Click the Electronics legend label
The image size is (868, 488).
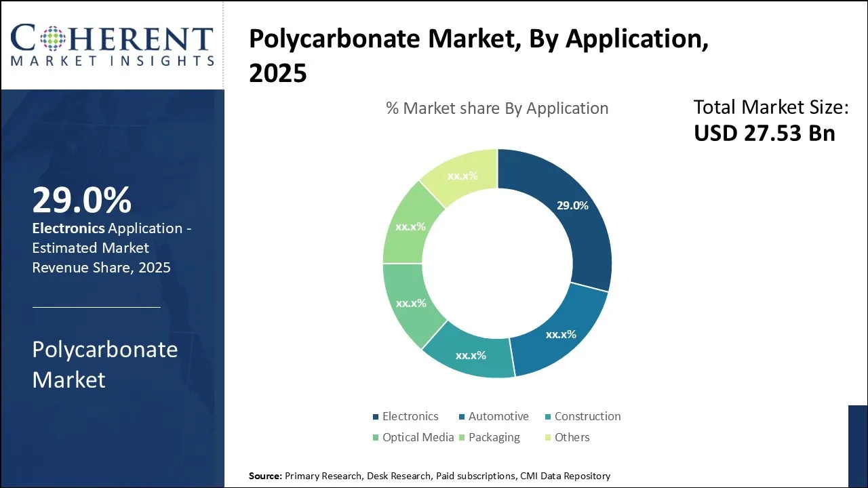[x=410, y=417]
